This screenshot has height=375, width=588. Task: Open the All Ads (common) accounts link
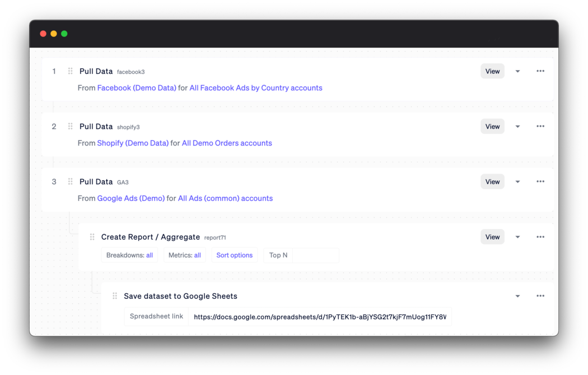pyautogui.click(x=225, y=198)
